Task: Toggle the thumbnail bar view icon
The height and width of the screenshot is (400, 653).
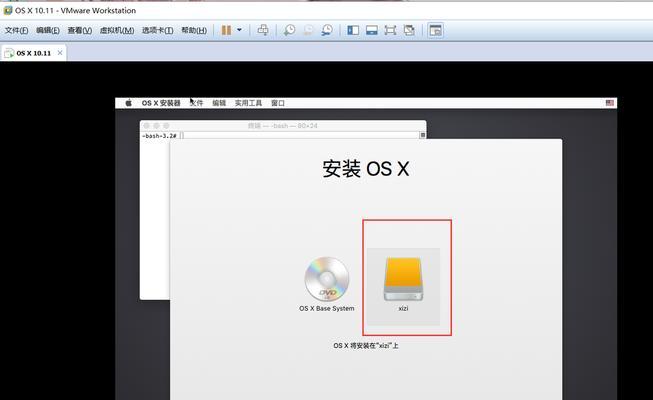Action: (x=372, y=30)
